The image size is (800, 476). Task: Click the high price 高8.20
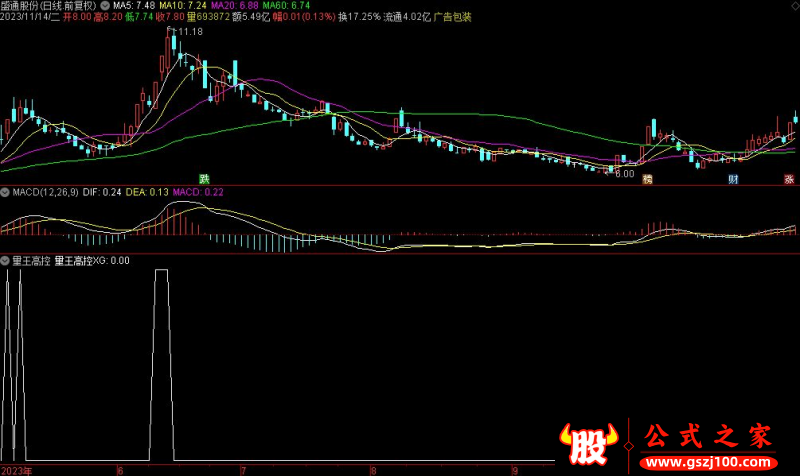pyautogui.click(x=108, y=17)
